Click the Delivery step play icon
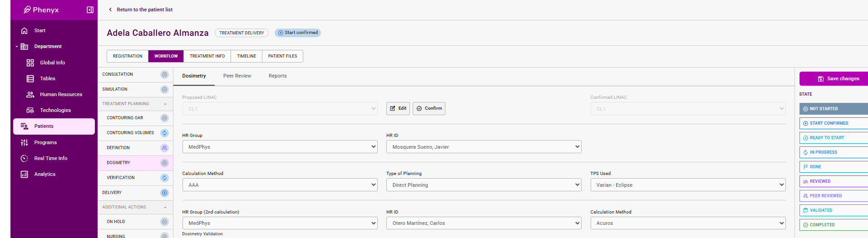 (164, 193)
